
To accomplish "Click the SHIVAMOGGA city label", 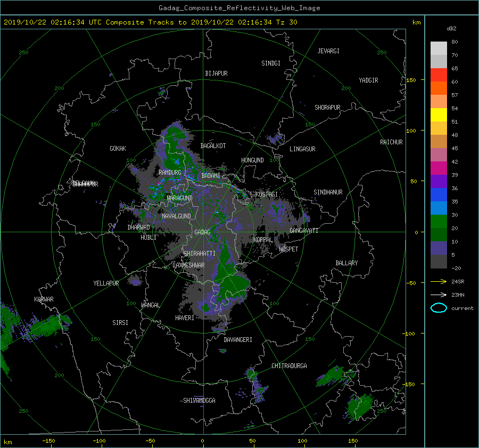I will pyautogui.click(x=199, y=401).
